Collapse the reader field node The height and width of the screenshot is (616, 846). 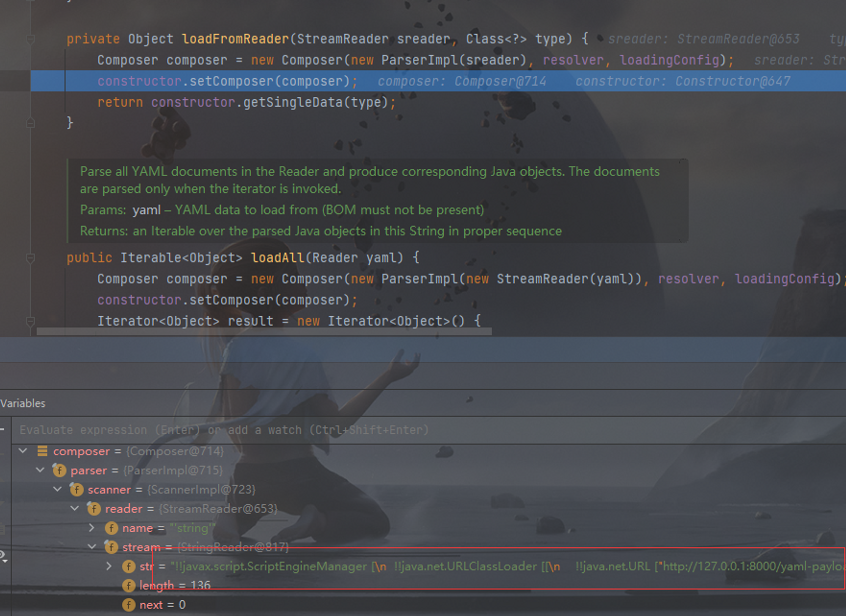(75, 508)
